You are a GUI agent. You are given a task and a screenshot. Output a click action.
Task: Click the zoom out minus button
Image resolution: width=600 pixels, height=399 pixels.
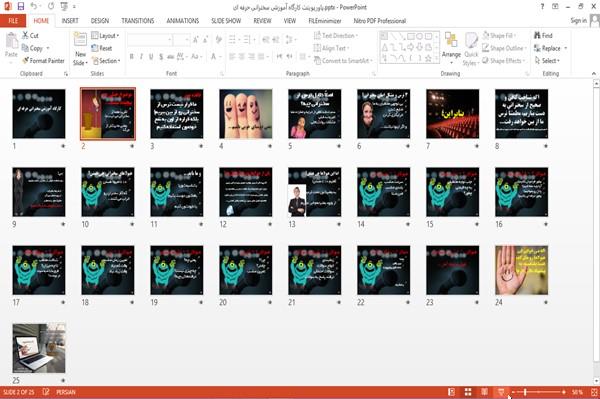(x=514, y=392)
